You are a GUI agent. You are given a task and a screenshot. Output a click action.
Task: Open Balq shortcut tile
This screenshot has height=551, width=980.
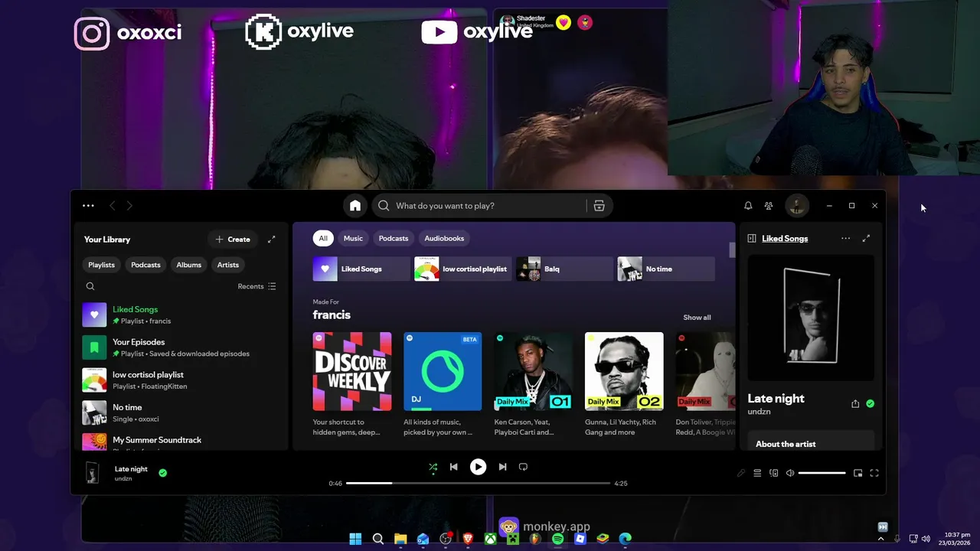pos(565,269)
